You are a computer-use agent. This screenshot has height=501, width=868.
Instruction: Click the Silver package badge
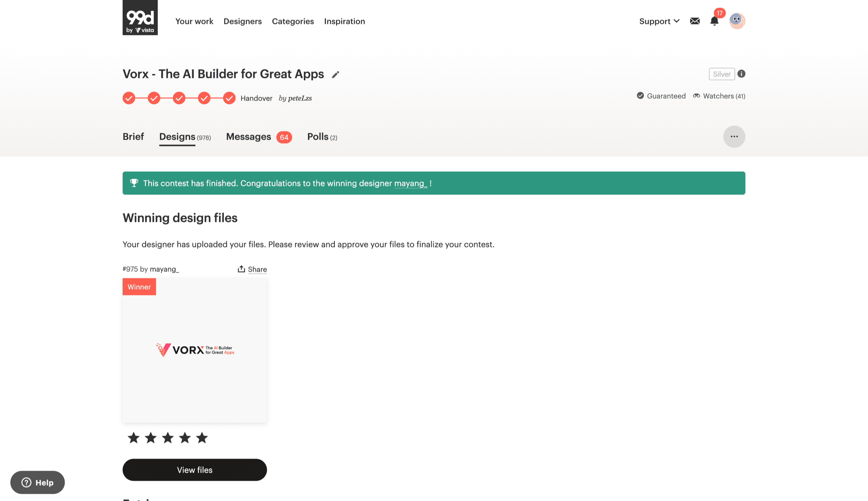pos(722,74)
